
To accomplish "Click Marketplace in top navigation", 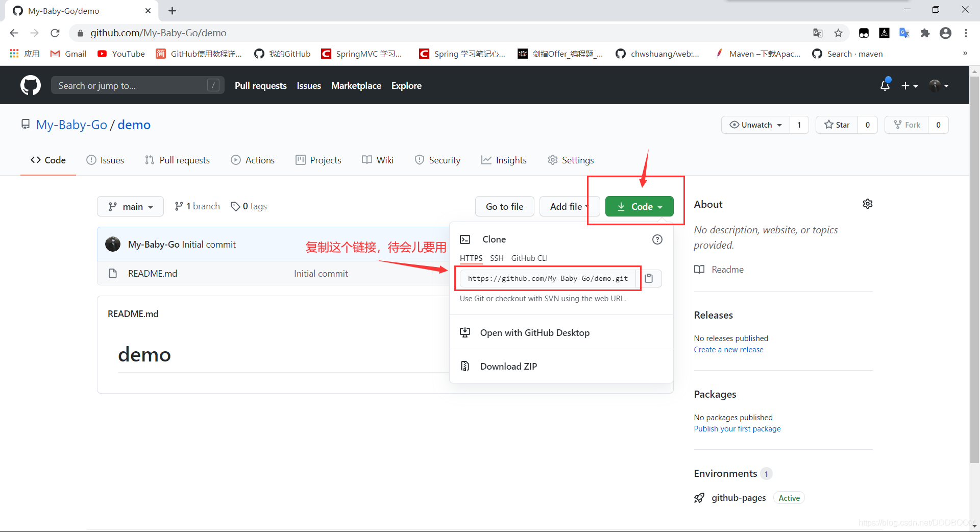I will pyautogui.click(x=356, y=86).
